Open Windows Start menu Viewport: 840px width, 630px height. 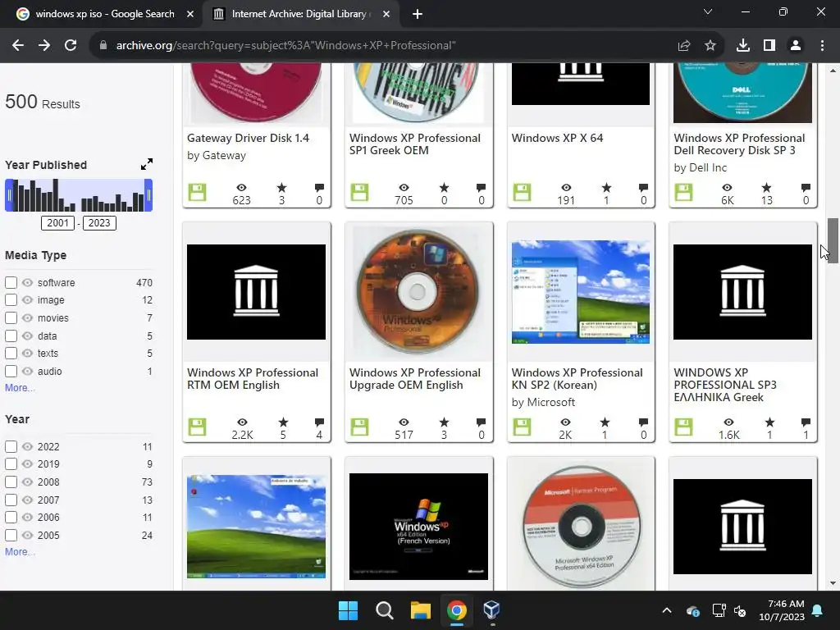click(348, 610)
